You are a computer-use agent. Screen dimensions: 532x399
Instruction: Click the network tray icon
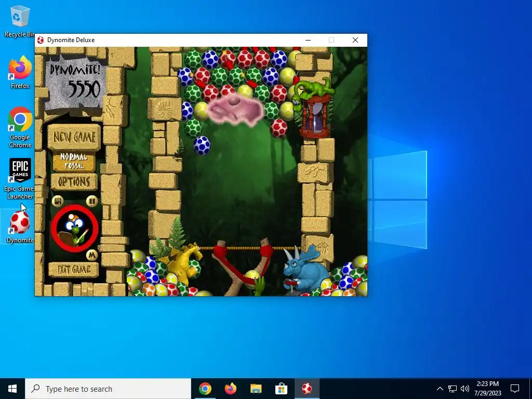point(453,389)
